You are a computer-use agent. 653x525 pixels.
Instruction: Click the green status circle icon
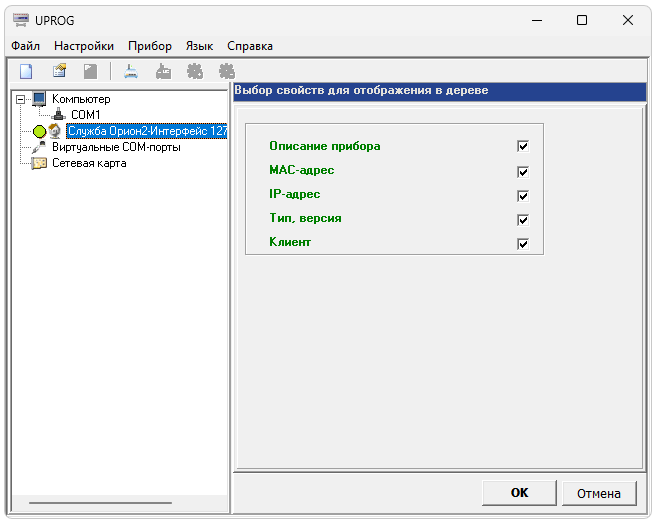[x=40, y=132]
